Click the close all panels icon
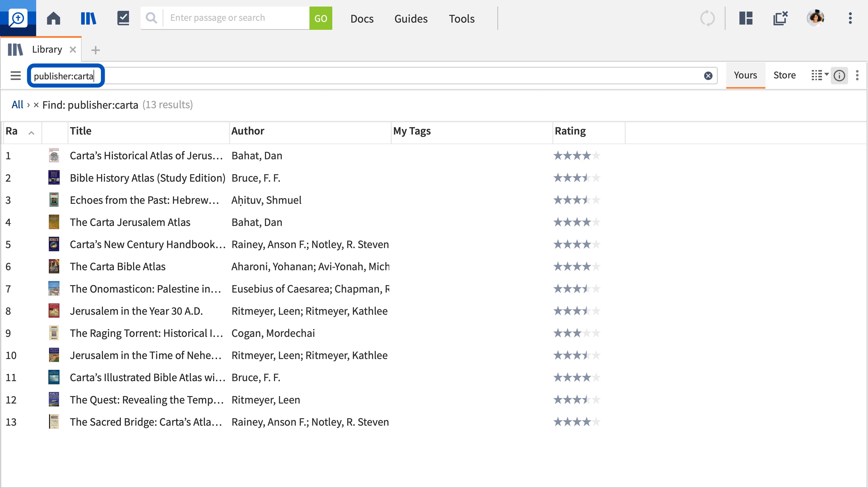Image resolution: width=868 pixels, height=488 pixels. pos(780,18)
